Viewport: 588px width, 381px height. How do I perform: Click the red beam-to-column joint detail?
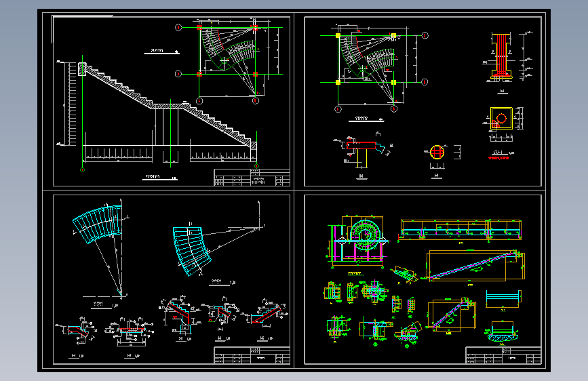363,151
